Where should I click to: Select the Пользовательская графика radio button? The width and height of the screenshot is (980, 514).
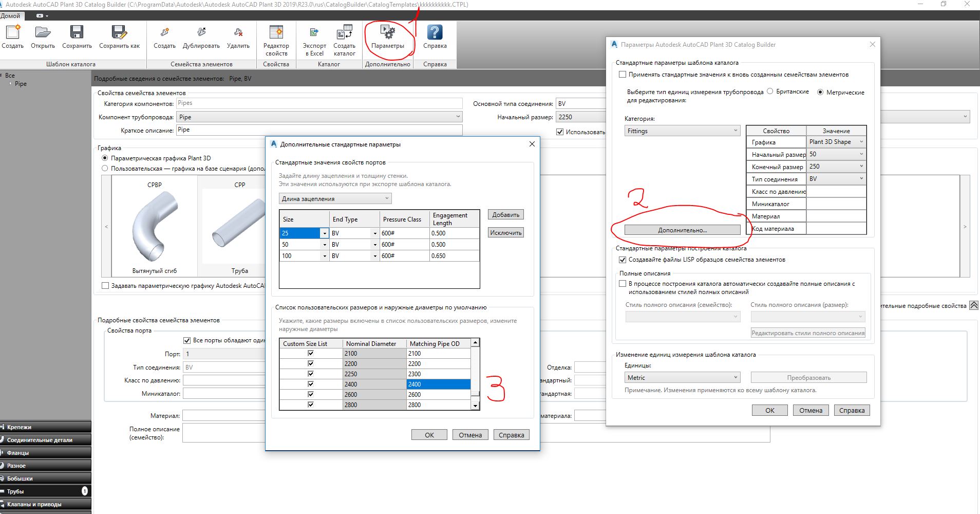(105, 168)
